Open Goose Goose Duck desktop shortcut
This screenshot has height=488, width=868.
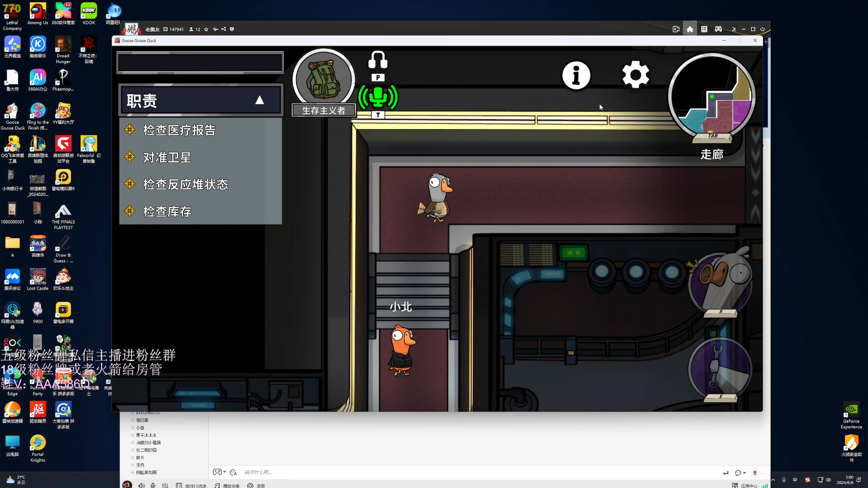click(12, 116)
